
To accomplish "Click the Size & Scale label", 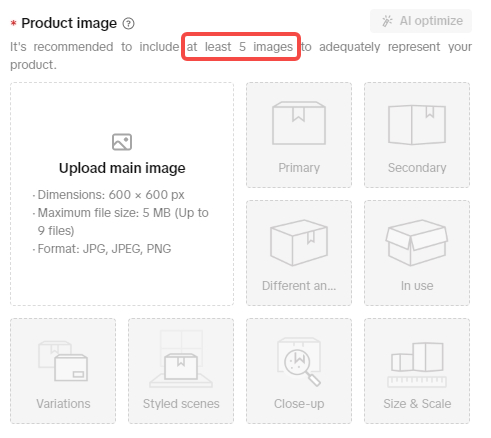I will (x=417, y=404).
